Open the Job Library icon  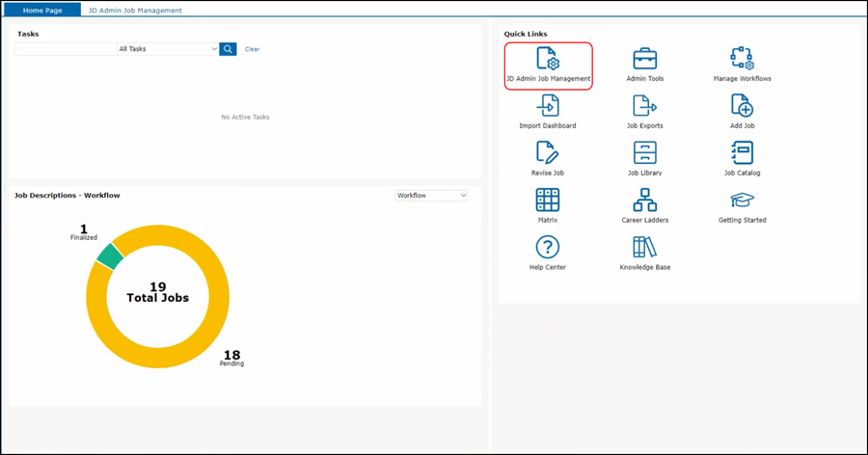pos(644,152)
